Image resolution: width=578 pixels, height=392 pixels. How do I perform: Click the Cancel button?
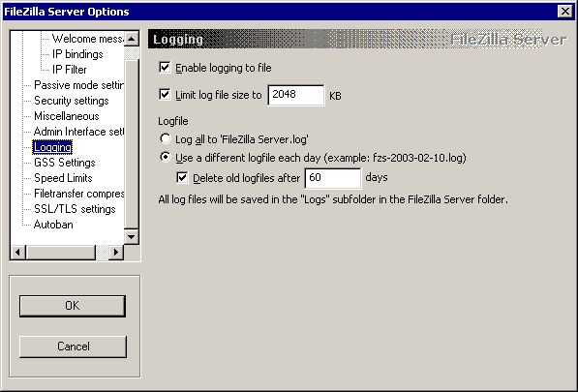(73, 347)
